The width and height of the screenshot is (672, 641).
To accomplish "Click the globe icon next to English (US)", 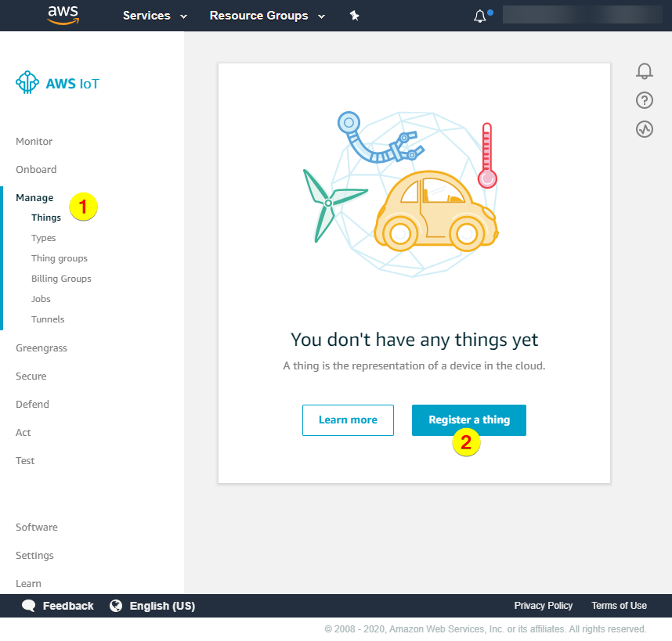I will click(116, 605).
